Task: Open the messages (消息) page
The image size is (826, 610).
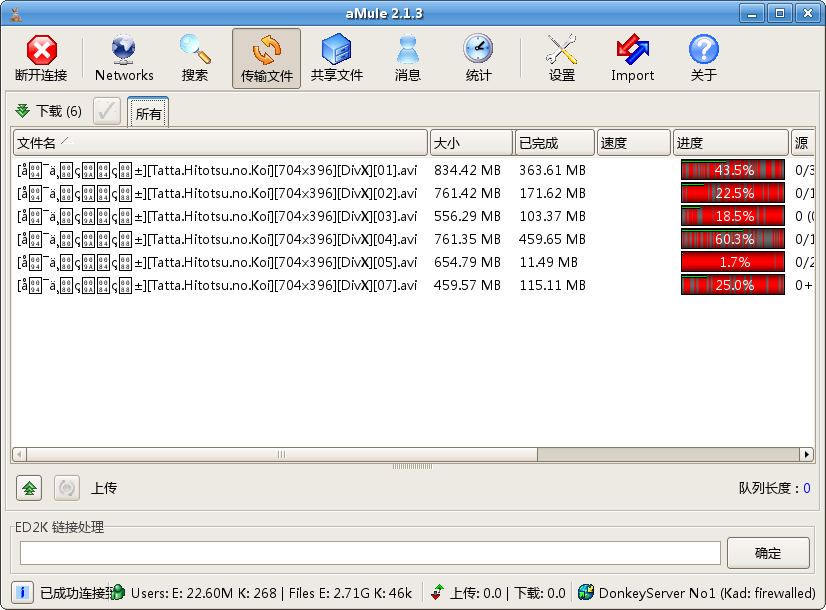Action: [408, 58]
